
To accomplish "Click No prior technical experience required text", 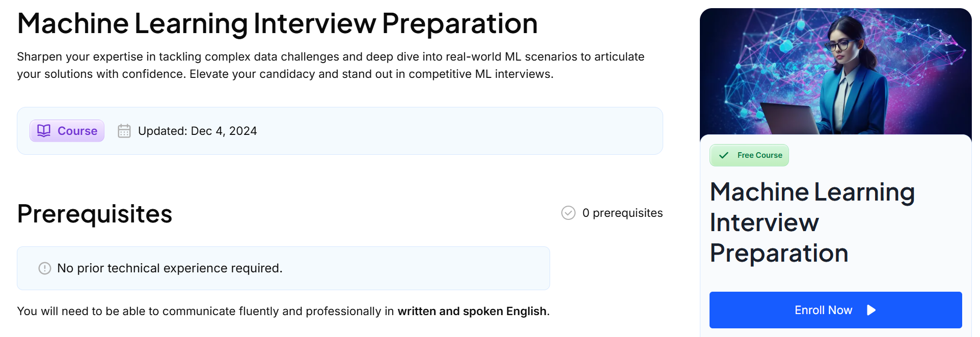I will point(170,268).
